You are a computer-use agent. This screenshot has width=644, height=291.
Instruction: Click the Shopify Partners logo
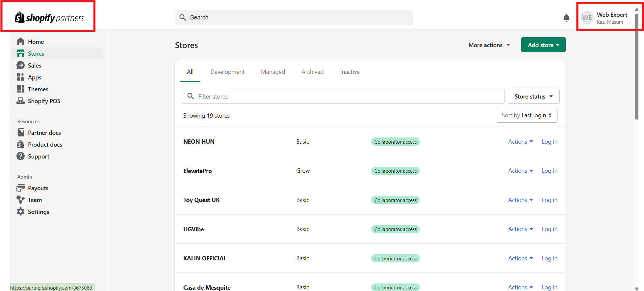point(49,17)
